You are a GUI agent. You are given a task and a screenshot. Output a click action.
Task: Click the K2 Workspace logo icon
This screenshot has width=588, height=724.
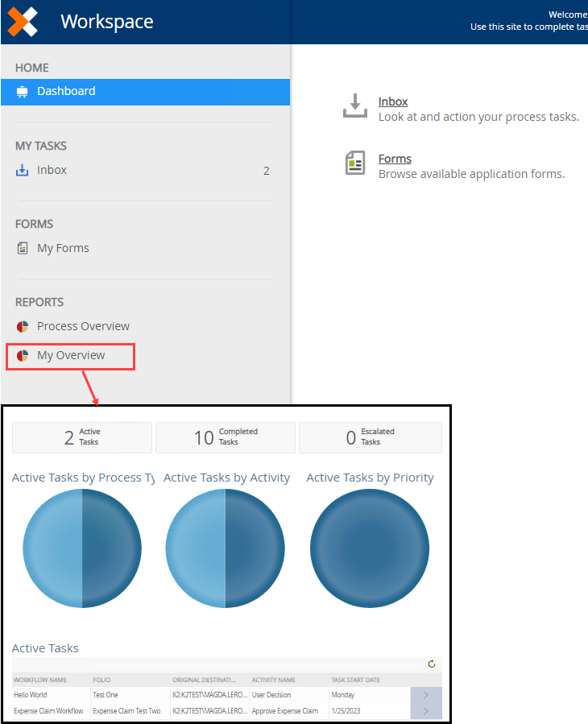[23, 22]
